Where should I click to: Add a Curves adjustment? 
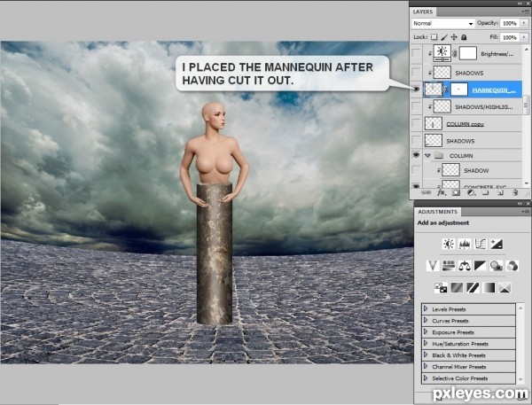click(481, 244)
